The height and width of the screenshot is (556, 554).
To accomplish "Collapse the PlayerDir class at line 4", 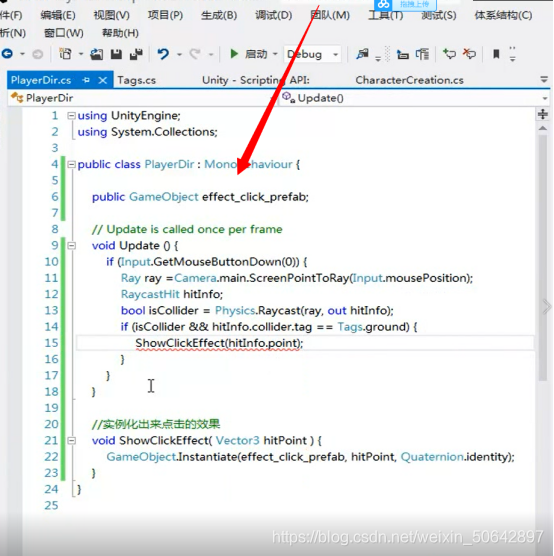I will pyautogui.click(x=72, y=164).
